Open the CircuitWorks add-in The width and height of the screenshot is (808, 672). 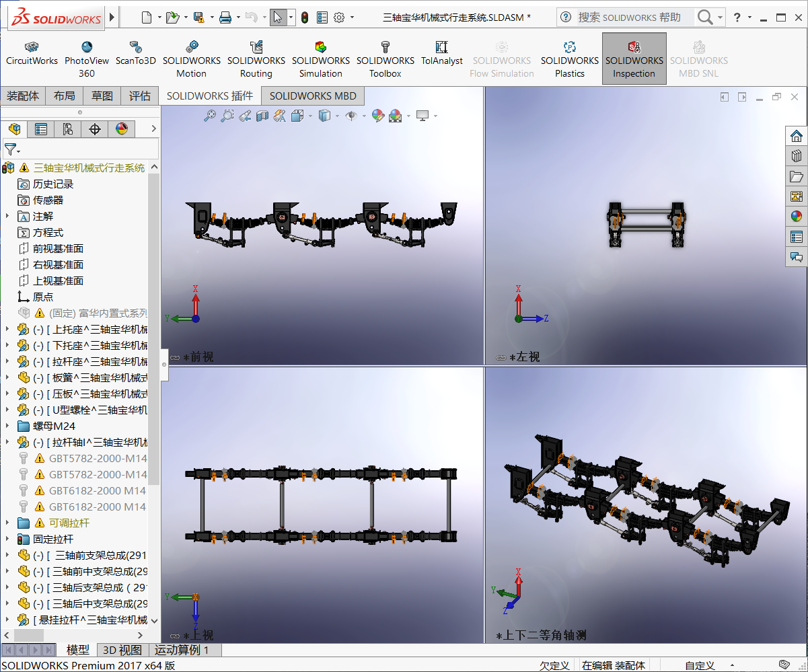(32, 54)
